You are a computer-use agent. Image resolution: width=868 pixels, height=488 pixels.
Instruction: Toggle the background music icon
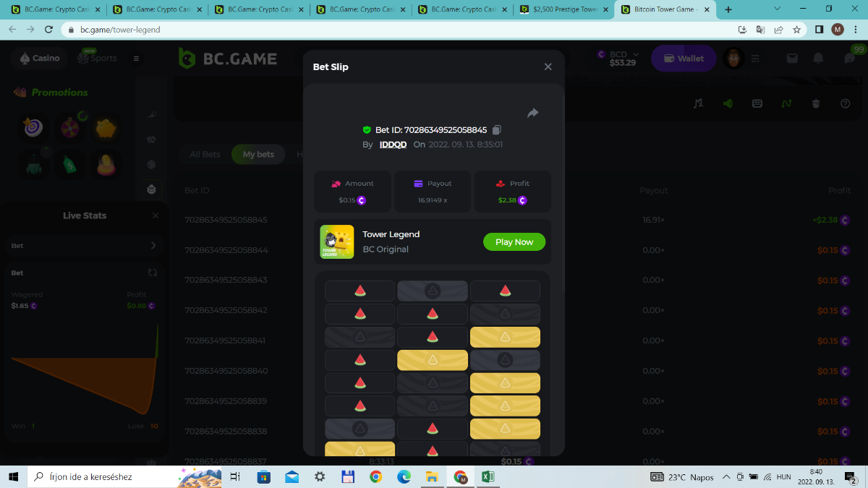[x=698, y=103]
